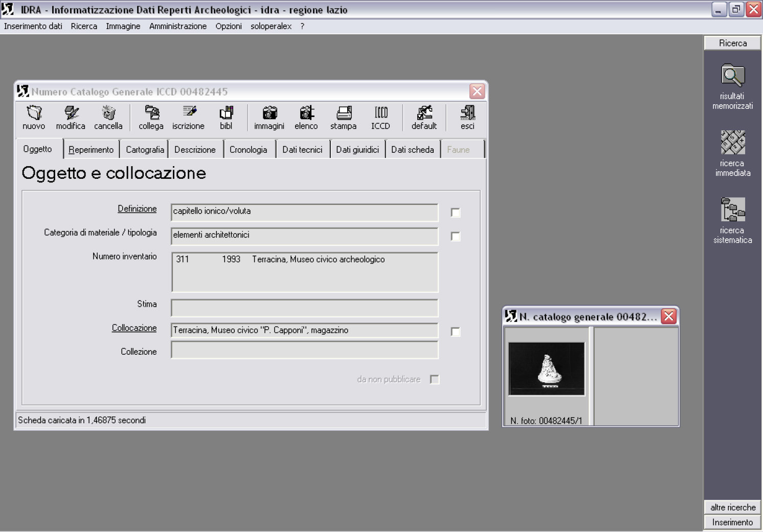The image size is (763, 532).
Task: Launch ricerca immediata
Action: (x=733, y=153)
